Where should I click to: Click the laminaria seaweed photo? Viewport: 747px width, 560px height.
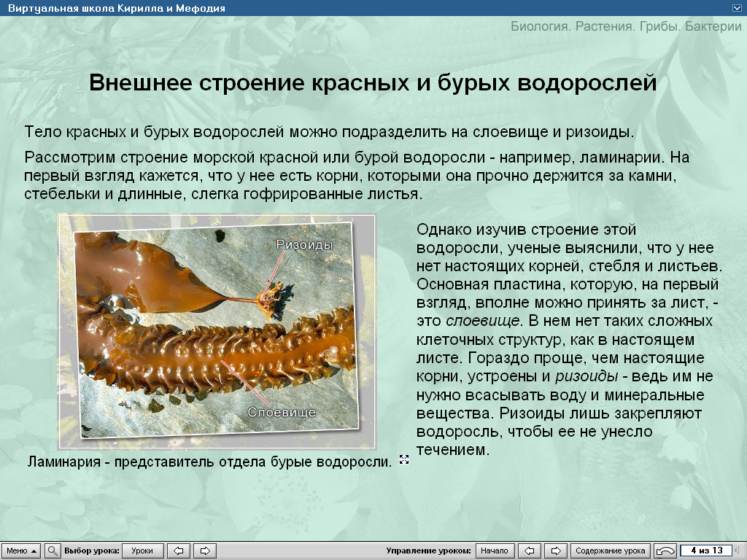pyautogui.click(x=217, y=331)
